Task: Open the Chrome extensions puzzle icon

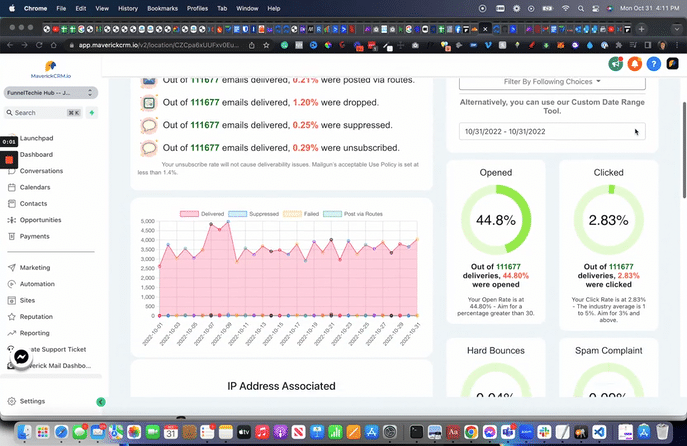Action: [x=619, y=45]
